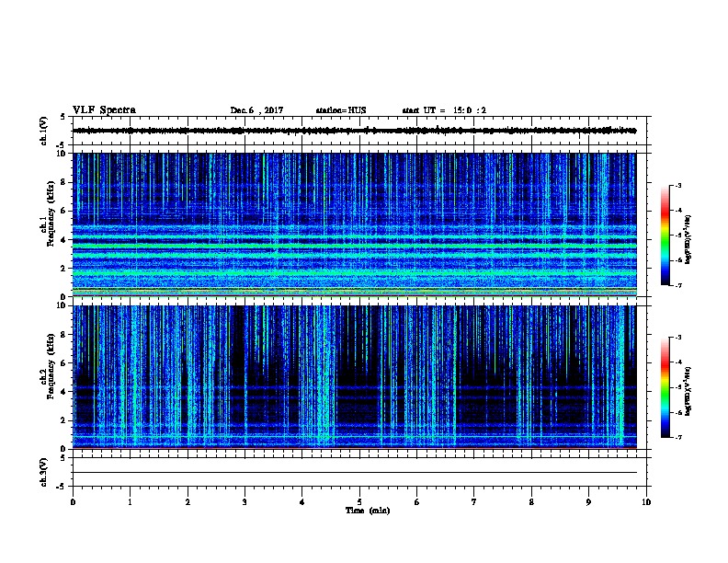The width and height of the screenshot is (728, 563).
Task: Click the ch.2 'Frequency (kHz)' axis label
Action: tap(51, 366)
